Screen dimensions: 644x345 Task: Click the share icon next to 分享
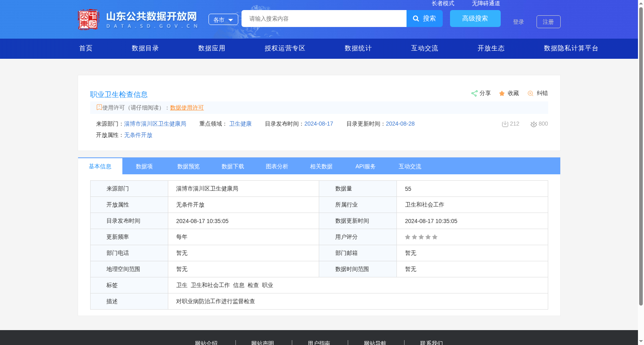474,93
